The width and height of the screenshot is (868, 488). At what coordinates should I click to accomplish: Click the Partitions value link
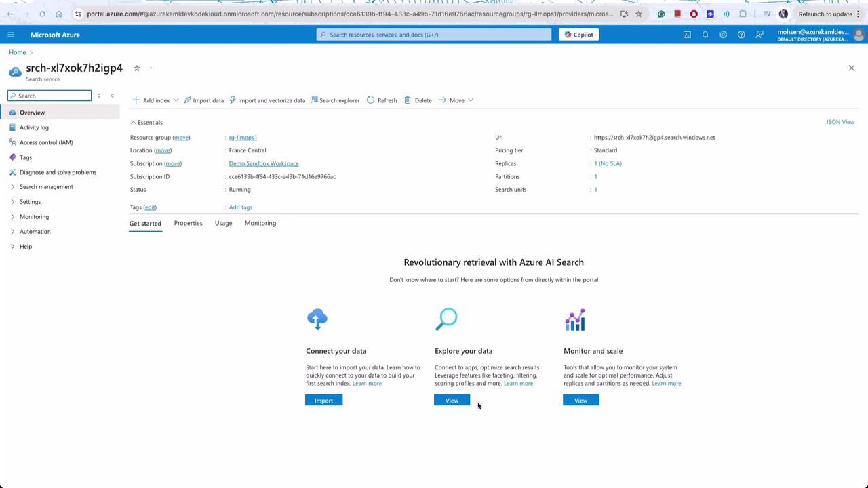click(x=595, y=176)
